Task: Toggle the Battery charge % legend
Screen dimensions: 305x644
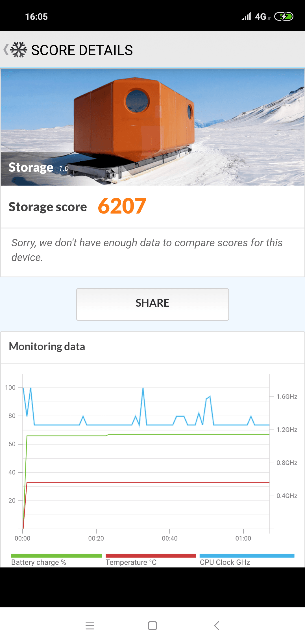Action: tap(39, 562)
